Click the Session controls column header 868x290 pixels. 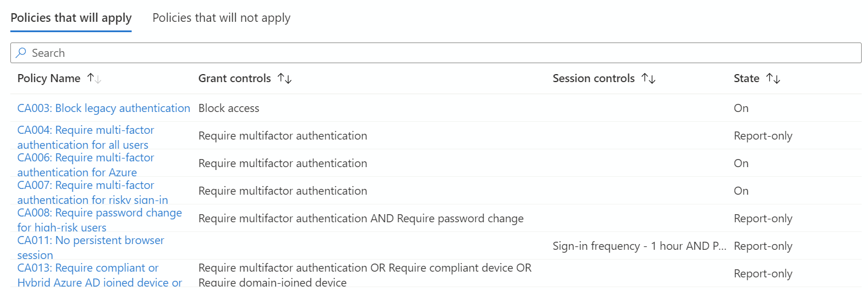coord(594,78)
